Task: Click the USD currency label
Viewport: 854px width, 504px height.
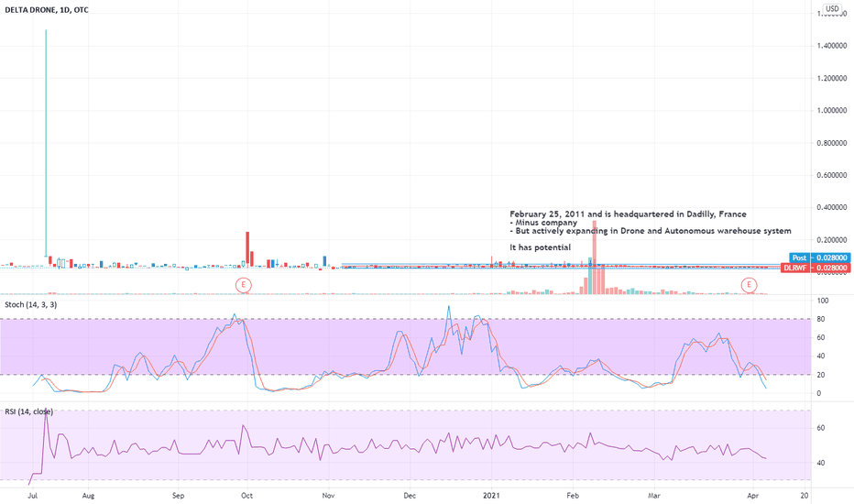Action: coord(832,9)
